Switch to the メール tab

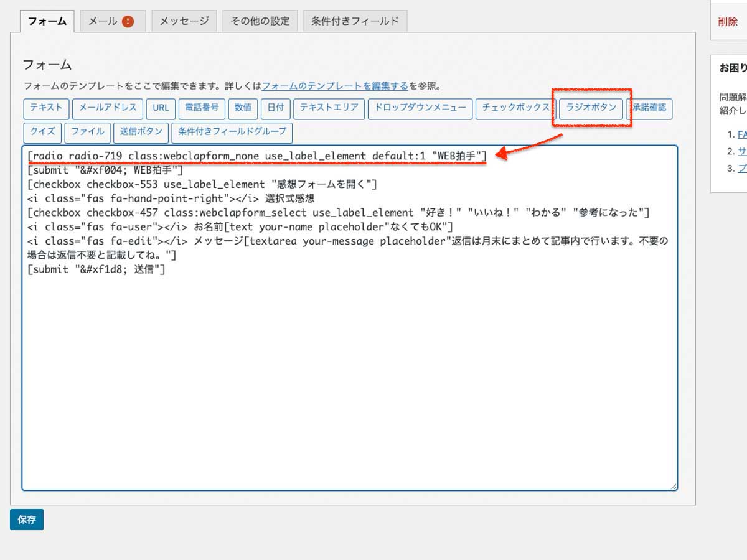click(x=112, y=21)
